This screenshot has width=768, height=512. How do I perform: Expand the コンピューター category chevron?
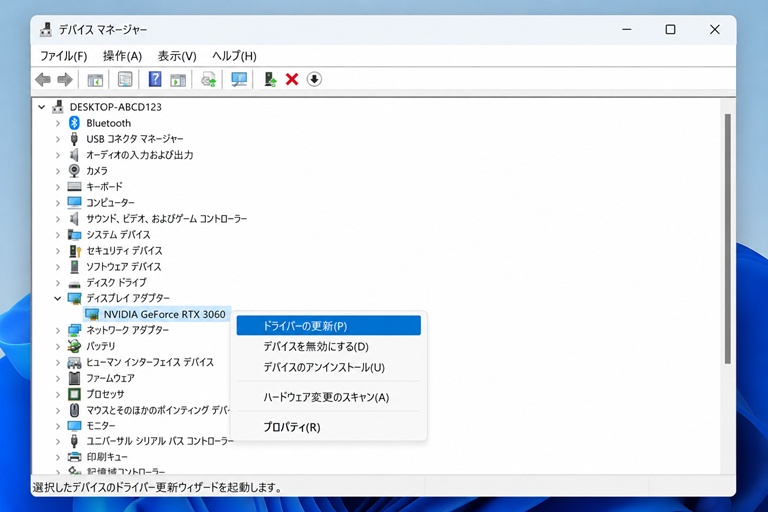(58, 203)
